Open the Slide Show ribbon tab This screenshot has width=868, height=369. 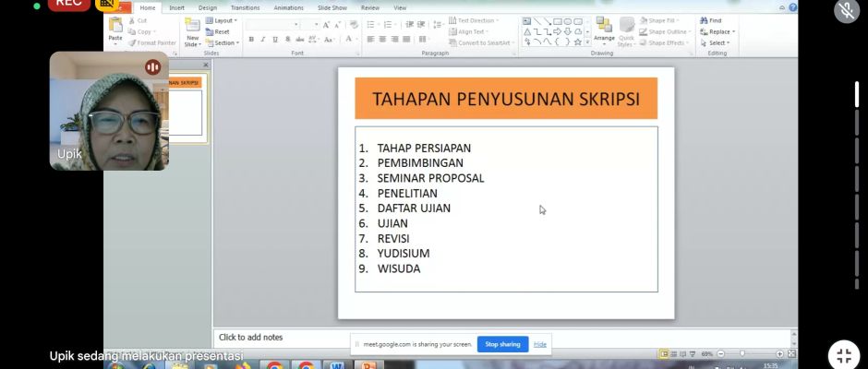[332, 7]
